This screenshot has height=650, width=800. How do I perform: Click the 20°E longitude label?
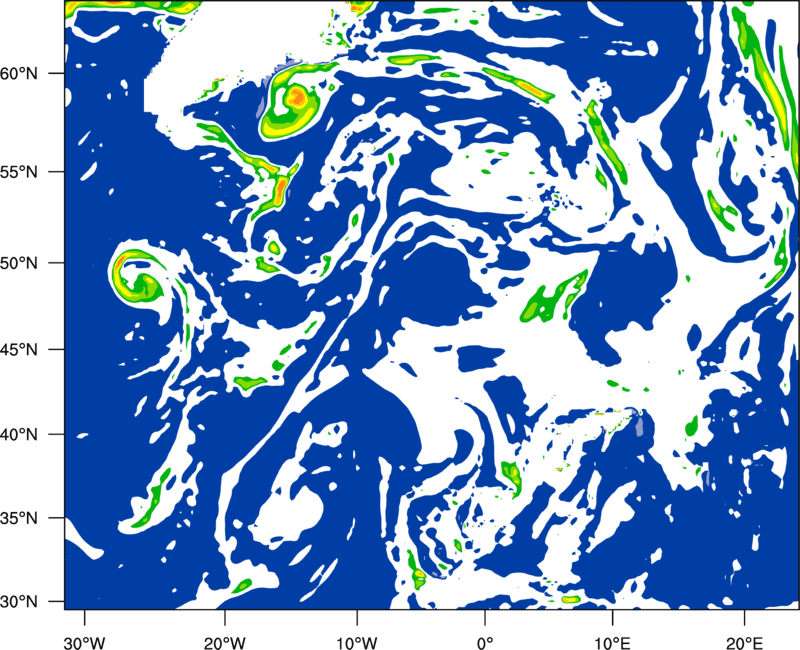[x=744, y=643]
